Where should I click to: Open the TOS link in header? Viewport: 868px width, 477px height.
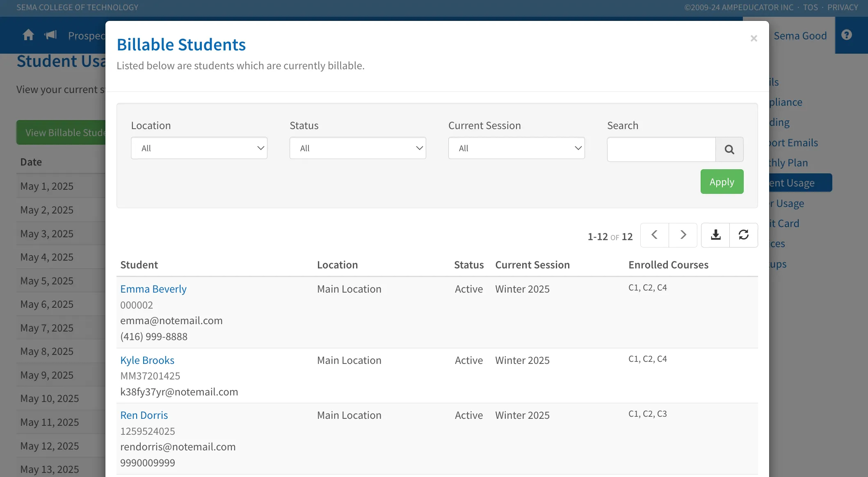coord(810,7)
